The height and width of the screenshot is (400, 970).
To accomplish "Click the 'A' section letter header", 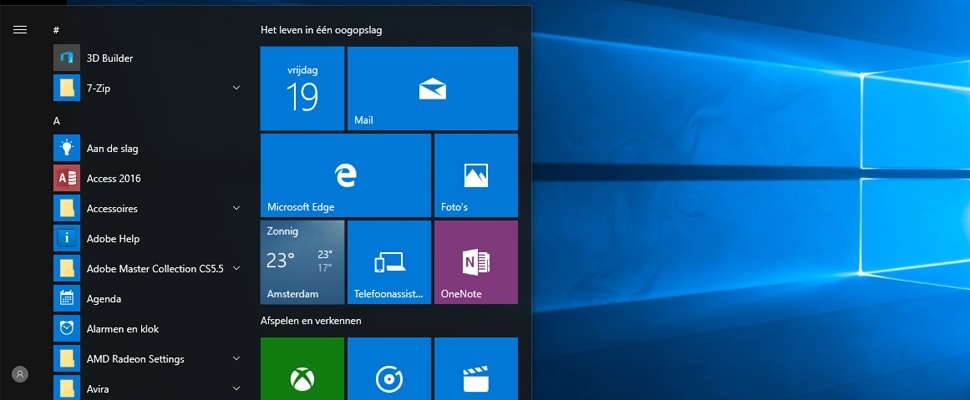I will click(56, 121).
